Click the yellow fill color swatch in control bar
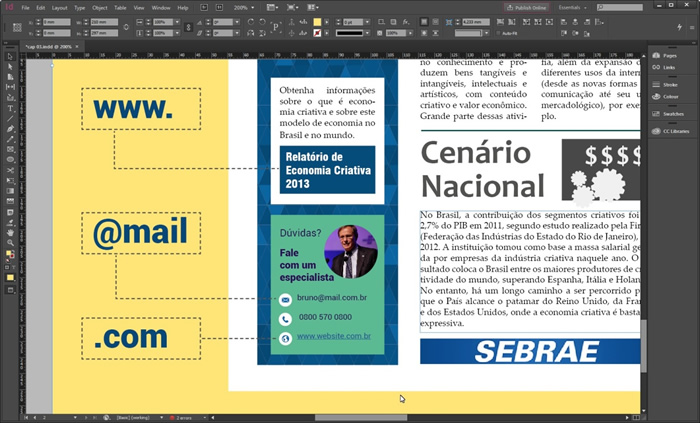This screenshot has width=700, height=423. point(318,21)
